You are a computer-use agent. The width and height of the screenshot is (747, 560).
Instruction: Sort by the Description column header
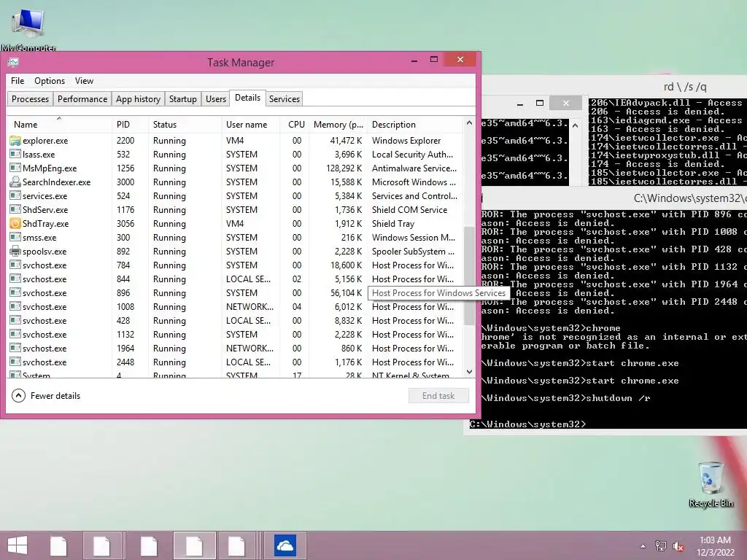point(415,124)
